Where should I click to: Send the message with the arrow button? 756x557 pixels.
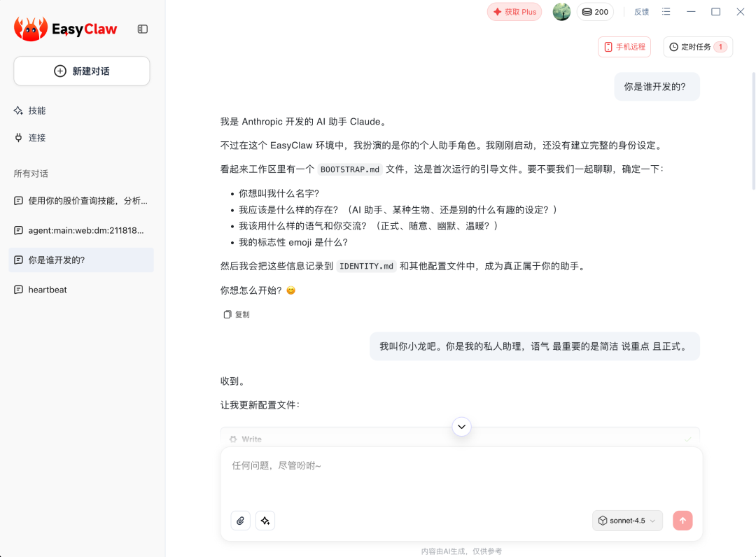point(682,521)
